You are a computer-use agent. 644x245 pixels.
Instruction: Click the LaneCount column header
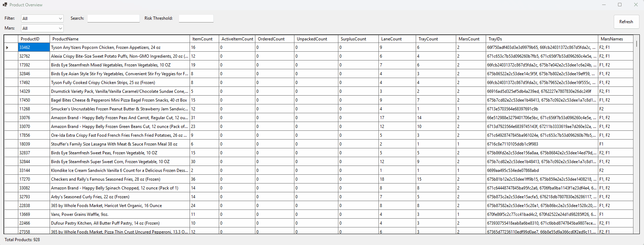click(x=397, y=39)
